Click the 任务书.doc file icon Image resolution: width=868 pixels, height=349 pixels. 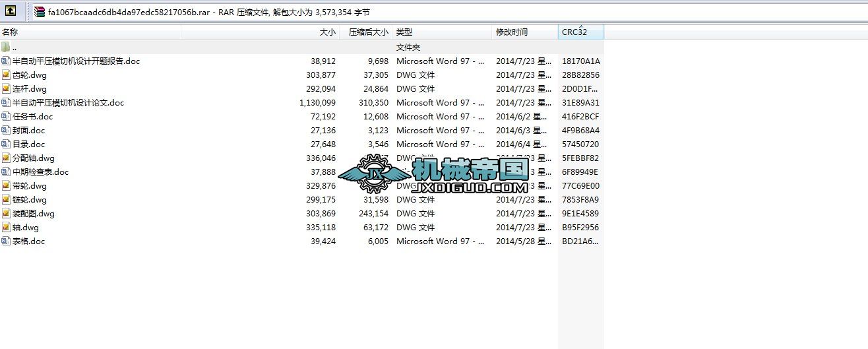tap(6, 116)
